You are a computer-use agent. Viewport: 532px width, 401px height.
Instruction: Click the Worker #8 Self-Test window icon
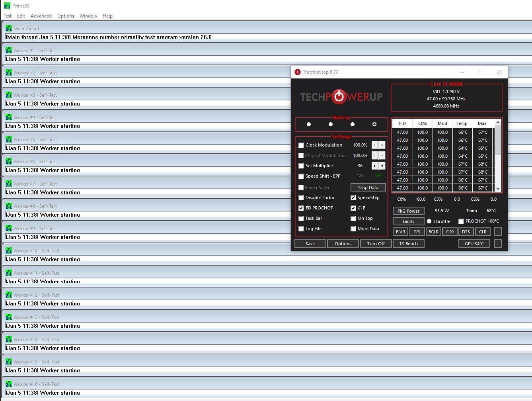click(9, 206)
